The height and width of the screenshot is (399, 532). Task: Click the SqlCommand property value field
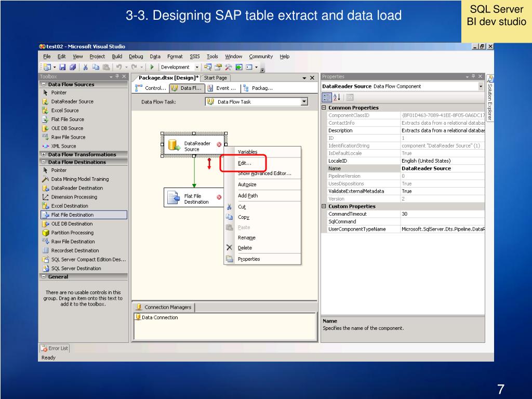click(443, 221)
